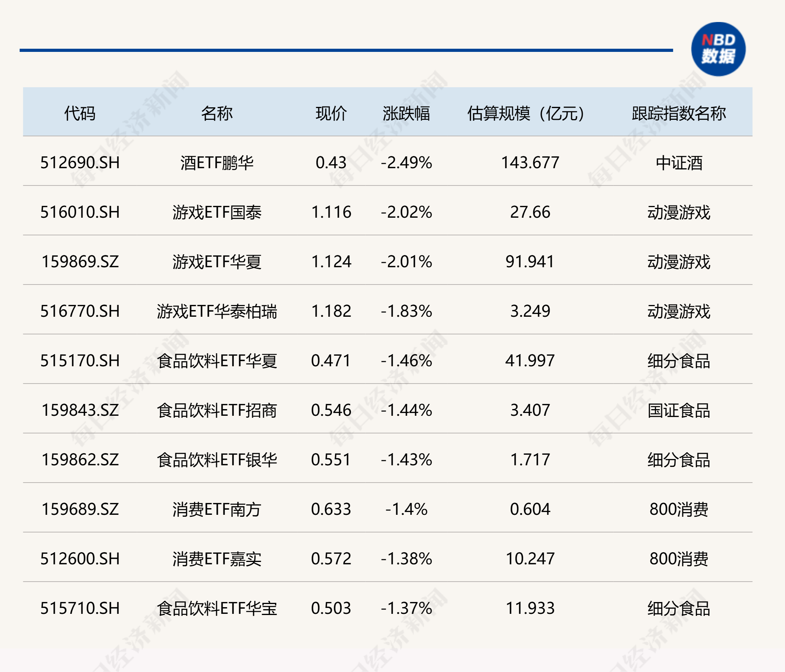Click the name 消费ETF南方

217,509
